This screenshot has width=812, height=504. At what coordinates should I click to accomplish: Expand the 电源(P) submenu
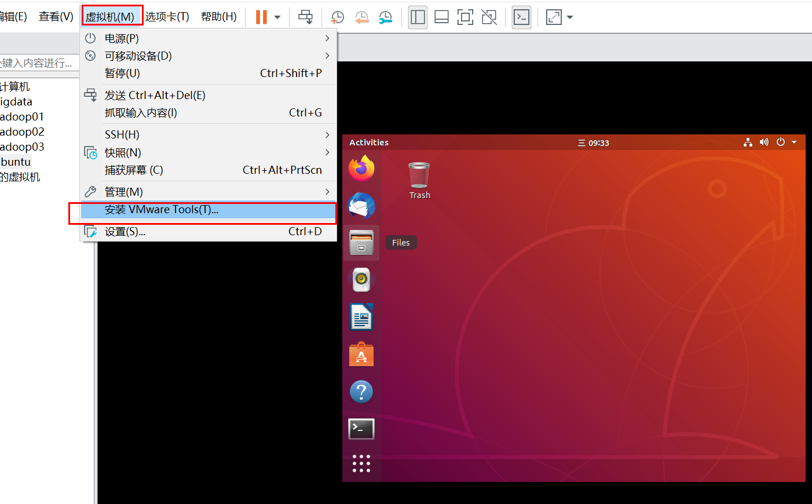(x=209, y=39)
